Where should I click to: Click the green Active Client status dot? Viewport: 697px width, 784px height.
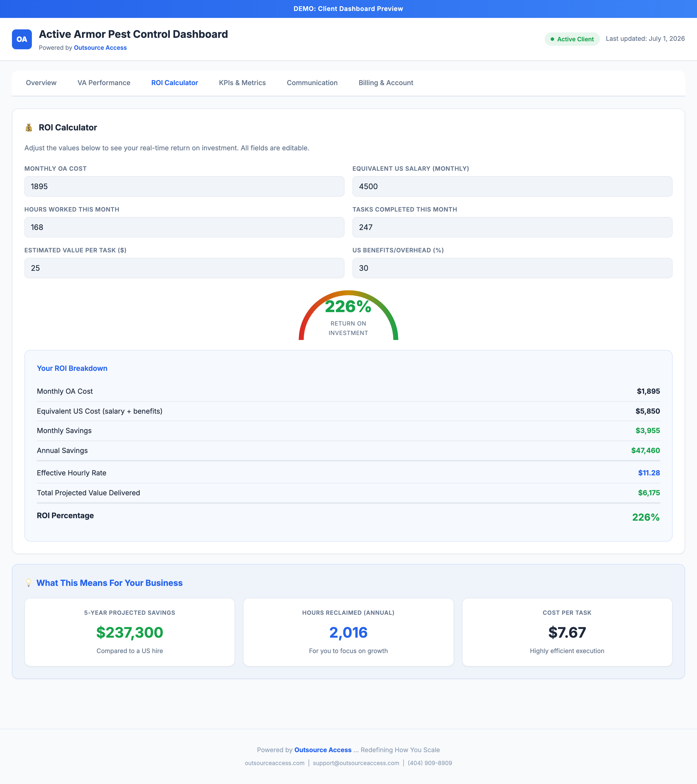[552, 39]
